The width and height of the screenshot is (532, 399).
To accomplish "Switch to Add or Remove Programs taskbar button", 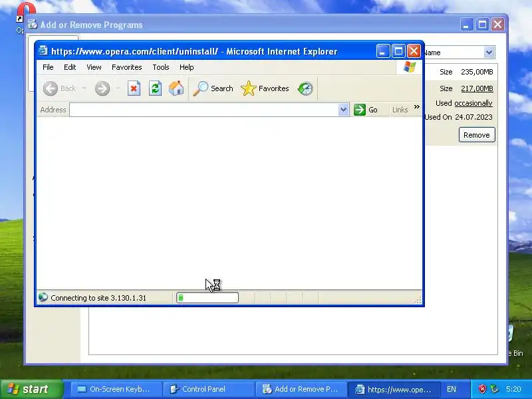I will click(301, 389).
